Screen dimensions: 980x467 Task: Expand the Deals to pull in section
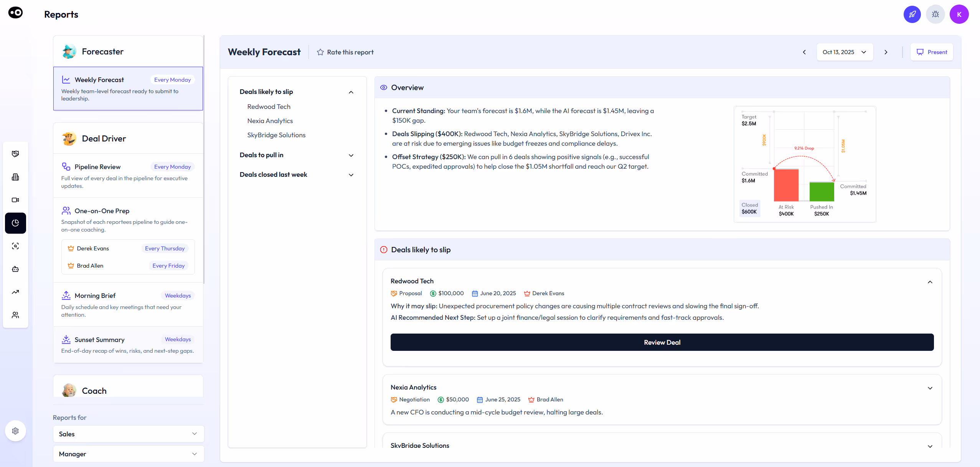point(351,155)
